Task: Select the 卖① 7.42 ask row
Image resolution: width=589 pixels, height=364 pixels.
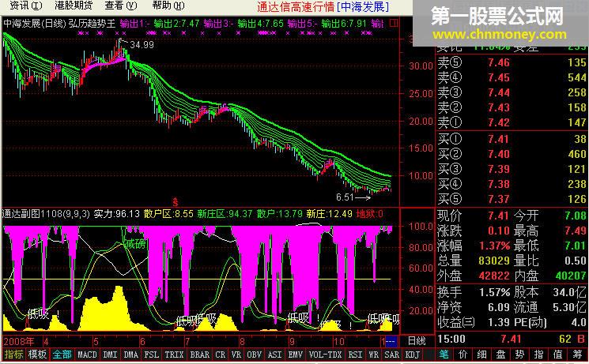Action: 512,122
